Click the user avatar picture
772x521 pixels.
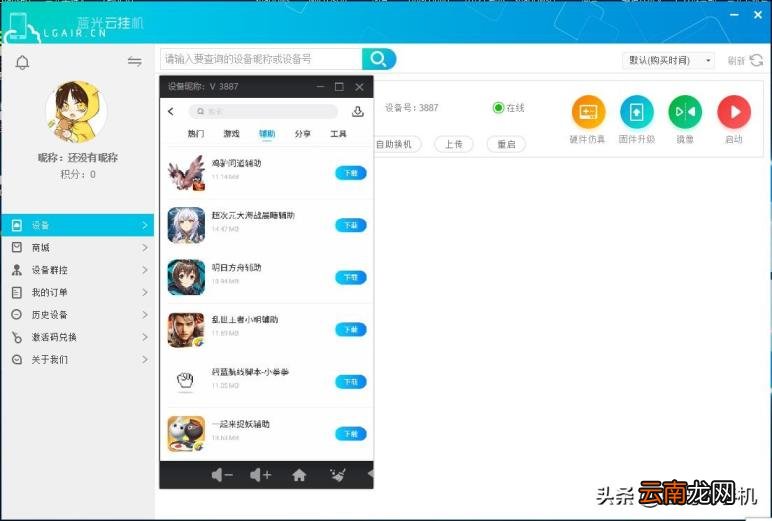(76, 112)
